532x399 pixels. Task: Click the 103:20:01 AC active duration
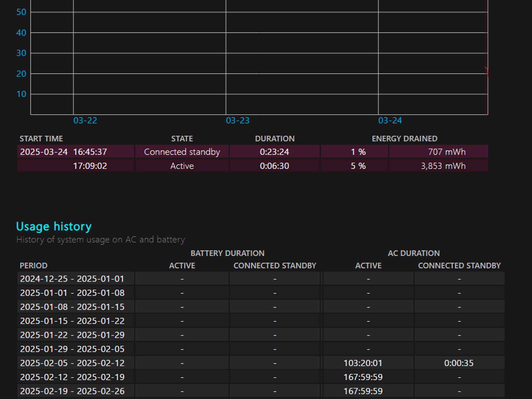click(x=363, y=363)
